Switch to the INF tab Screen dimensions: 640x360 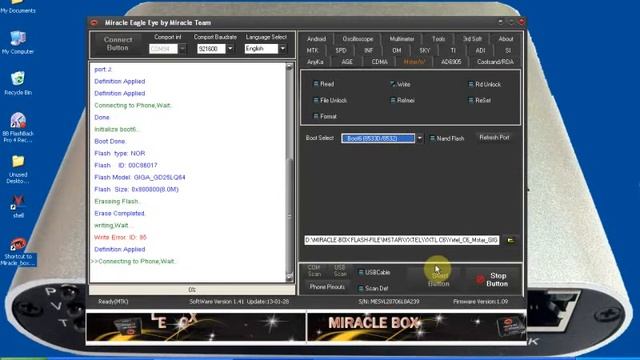click(x=368, y=50)
